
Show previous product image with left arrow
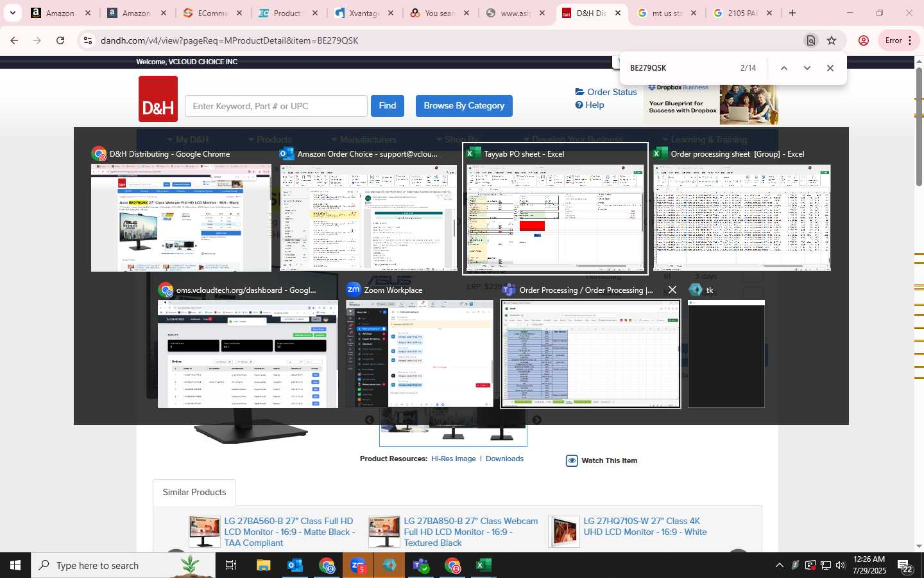[370, 420]
